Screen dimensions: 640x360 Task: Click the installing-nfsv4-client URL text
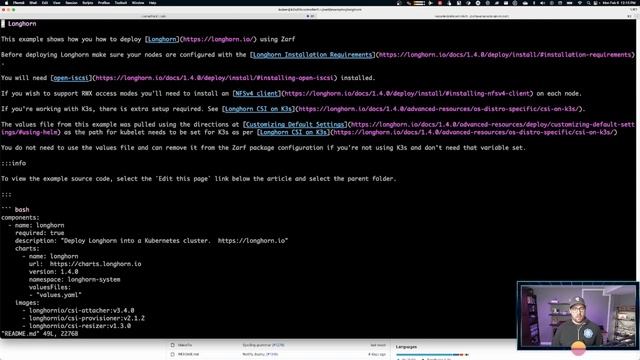[x=407, y=93]
